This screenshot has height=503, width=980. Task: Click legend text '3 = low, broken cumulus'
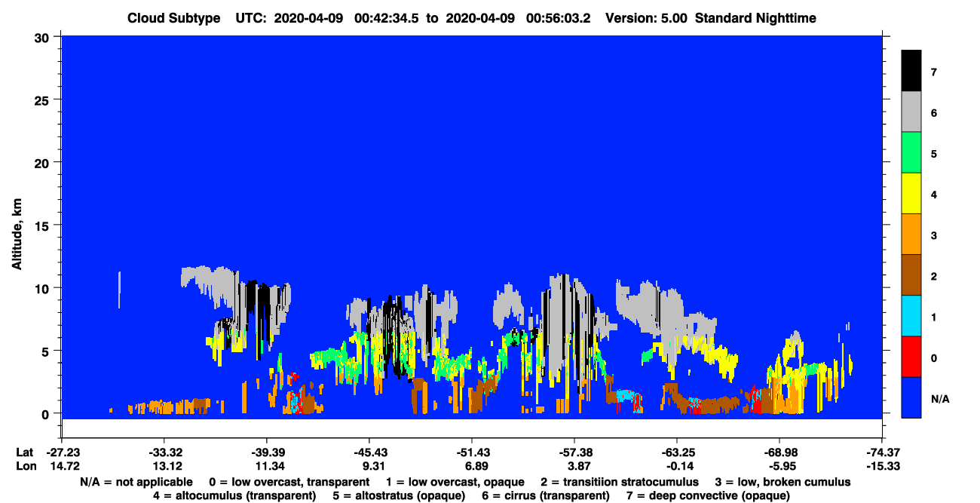click(x=782, y=482)
